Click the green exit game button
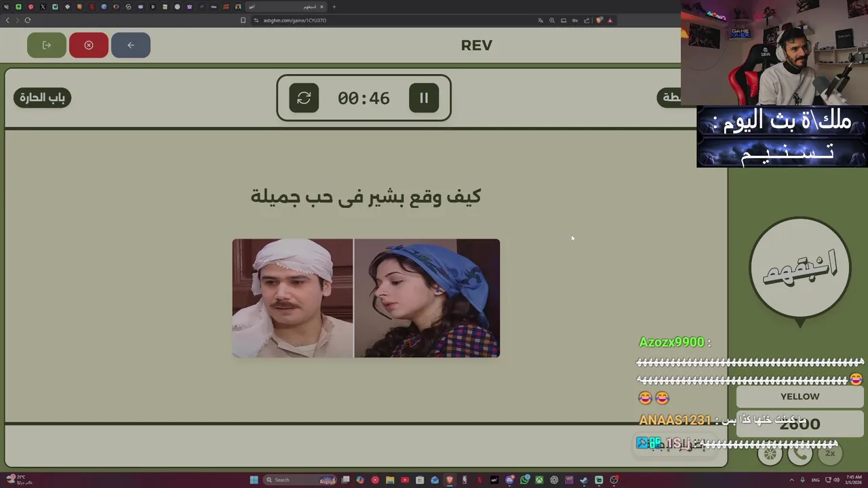The width and height of the screenshot is (868, 488). pos(47,45)
